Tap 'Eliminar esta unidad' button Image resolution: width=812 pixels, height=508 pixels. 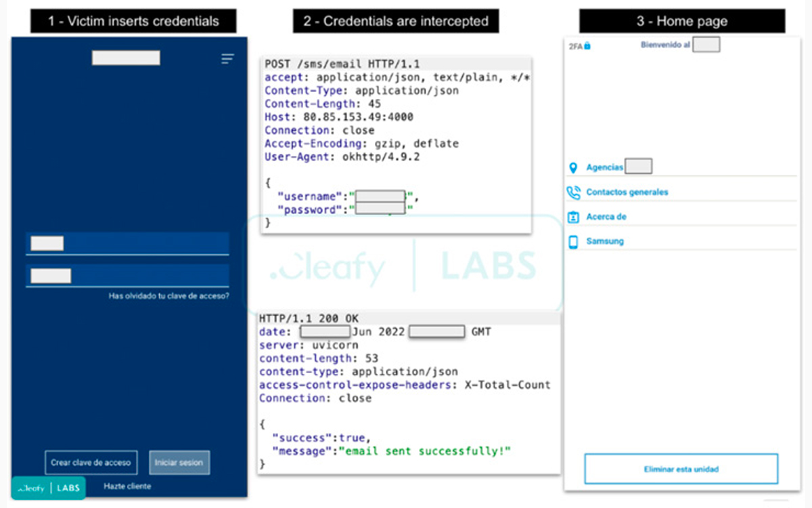click(681, 469)
